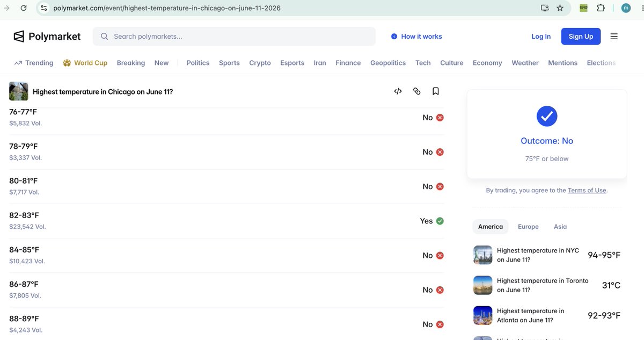This screenshot has height=340, width=644.
Task: Click the Chicago market thumbnail image
Action: 19,91
